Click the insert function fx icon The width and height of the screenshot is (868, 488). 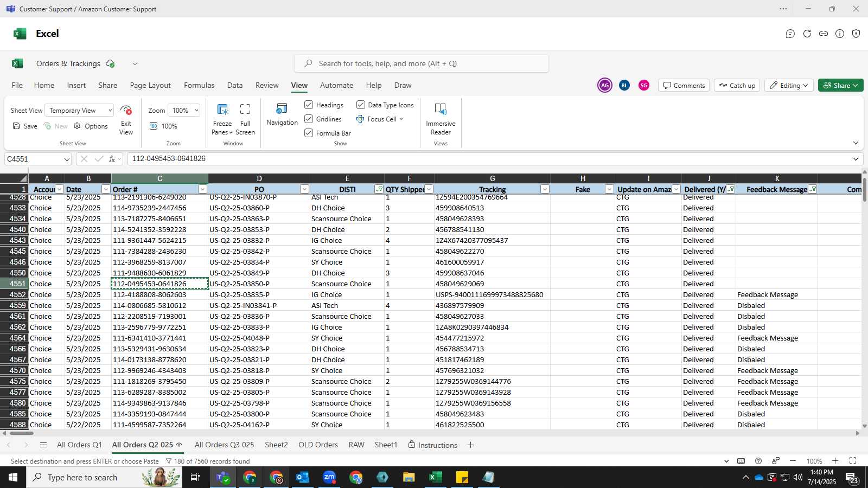[112, 159]
